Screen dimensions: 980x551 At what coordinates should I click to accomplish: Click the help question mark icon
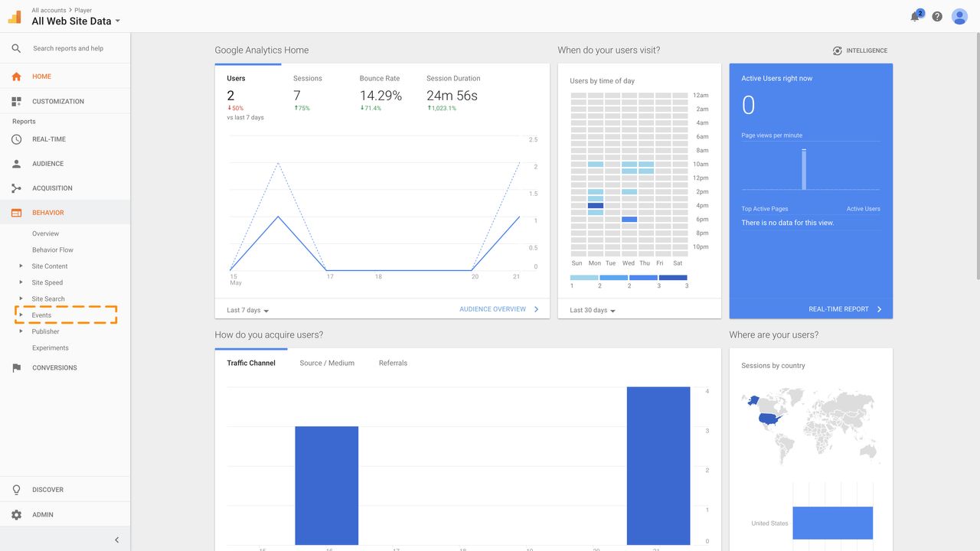pos(936,15)
